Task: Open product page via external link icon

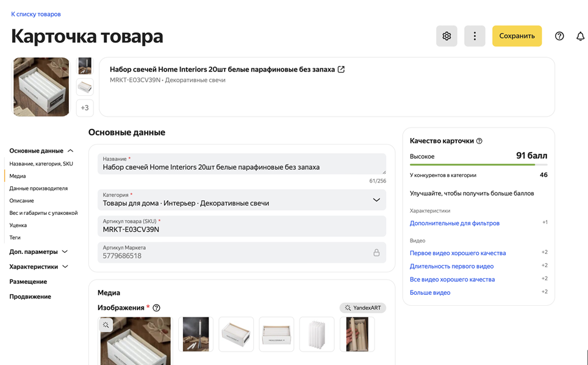Action: coord(341,70)
